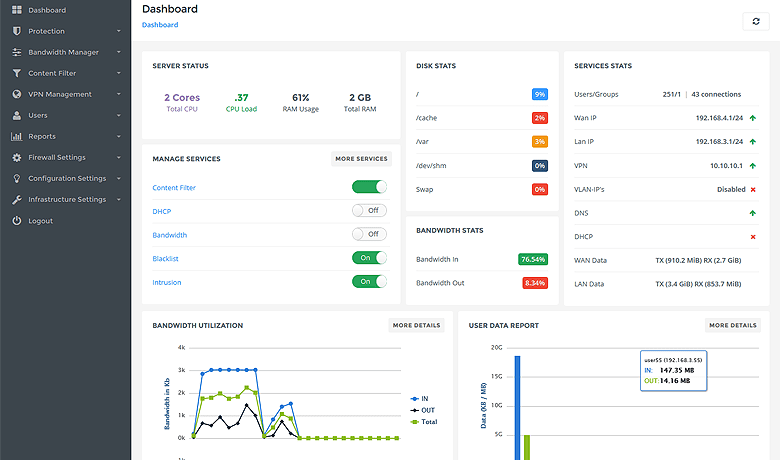Viewport: 780px width, 460px height.
Task: Click the Infrastructure Settings wrench icon
Action: pos(17,199)
